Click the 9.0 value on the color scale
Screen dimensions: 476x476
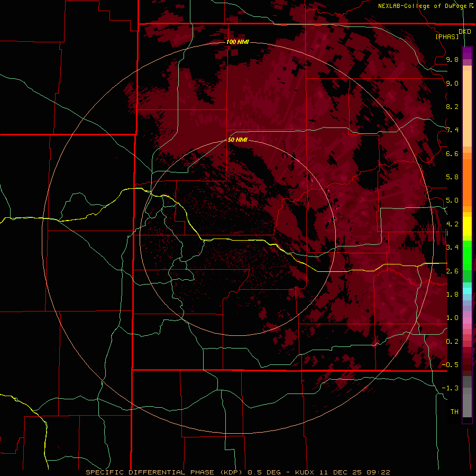coord(452,83)
